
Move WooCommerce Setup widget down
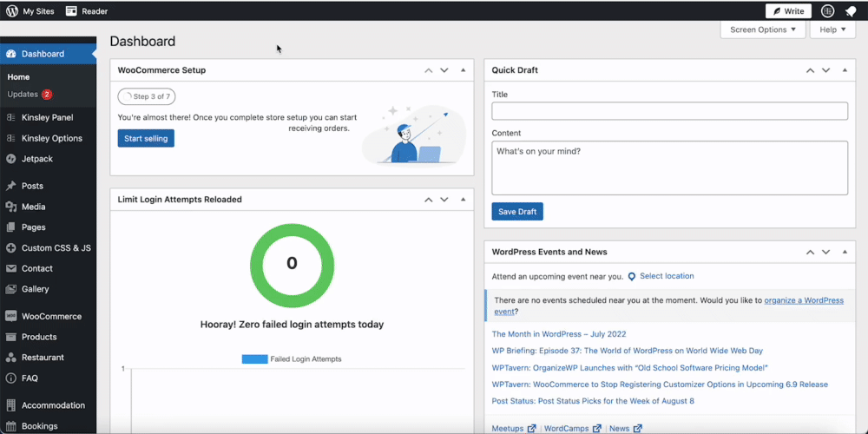[444, 70]
